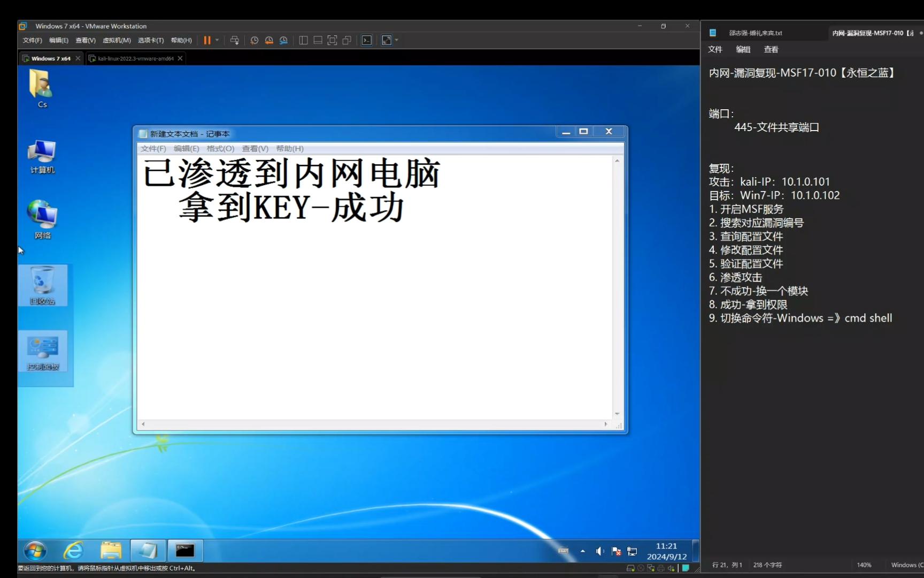Click the touch keyboard tray icon
Image resolution: width=924 pixels, height=578 pixels.
[x=563, y=550]
